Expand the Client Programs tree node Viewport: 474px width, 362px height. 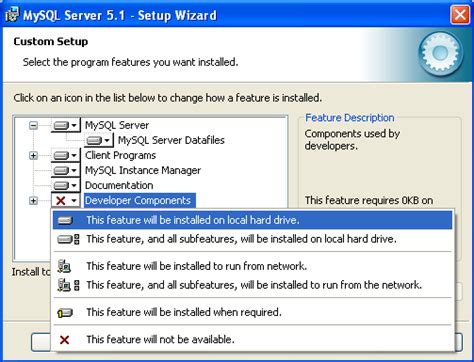(33, 156)
